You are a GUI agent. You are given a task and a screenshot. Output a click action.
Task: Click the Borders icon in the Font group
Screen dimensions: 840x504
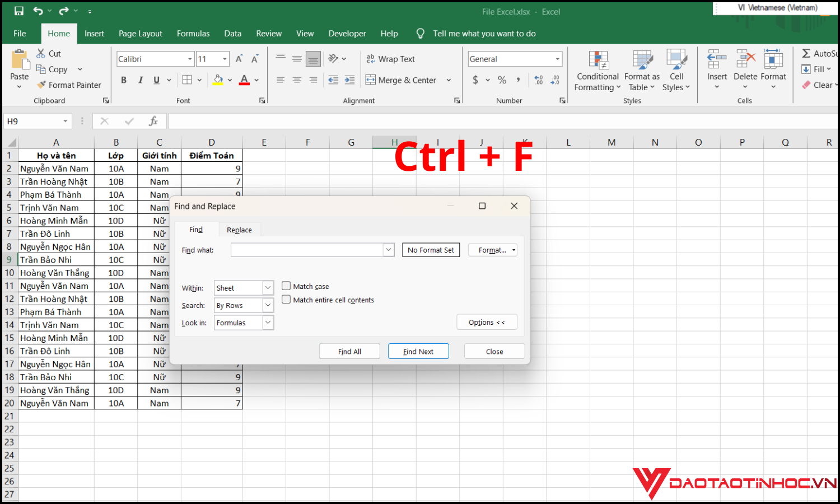pos(187,80)
